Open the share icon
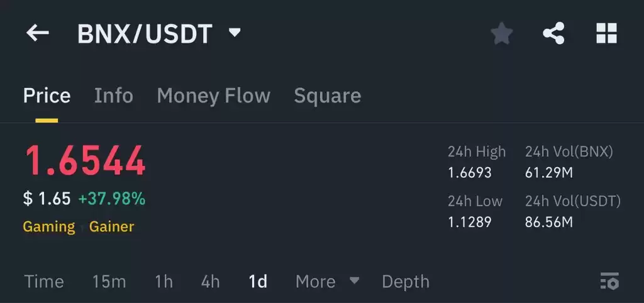The image size is (644, 303). pyautogui.click(x=553, y=33)
